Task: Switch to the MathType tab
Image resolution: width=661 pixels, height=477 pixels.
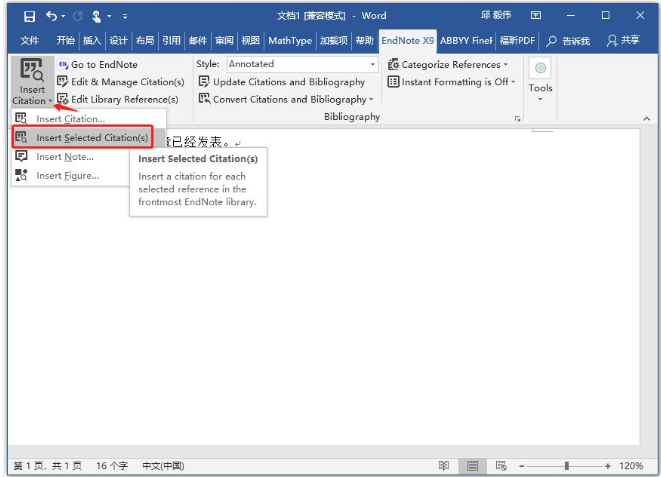Action: [290, 40]
